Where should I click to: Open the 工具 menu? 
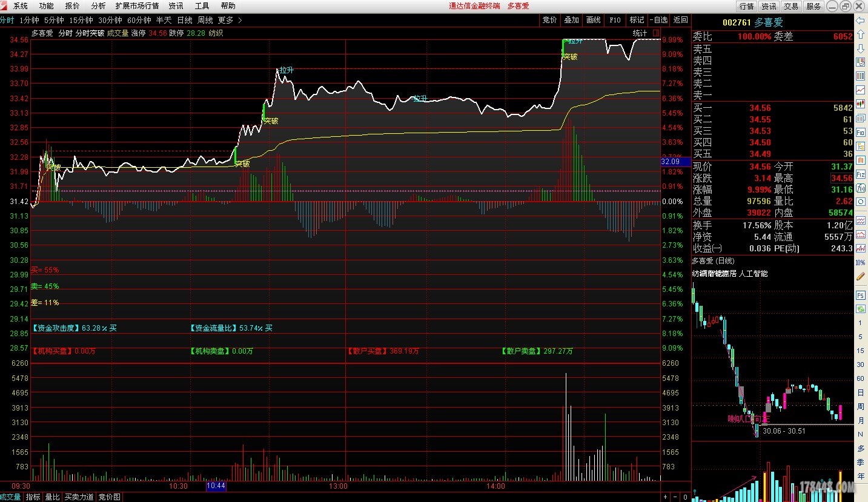coord(202,5)
